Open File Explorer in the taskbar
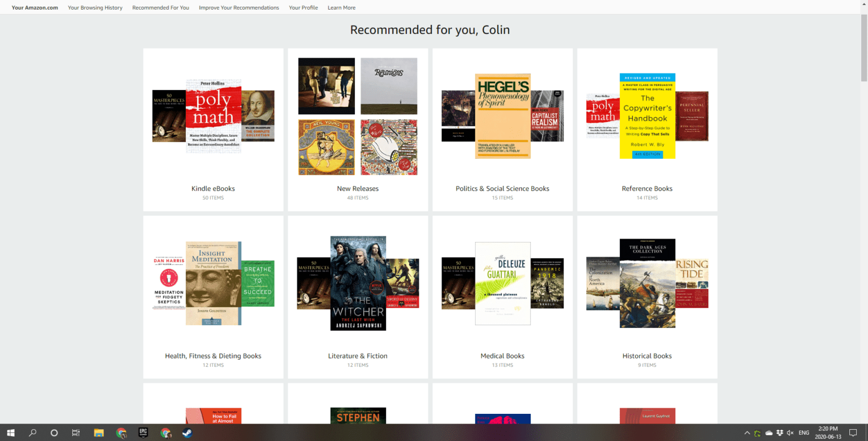The image size is (868, 441). (98, 433)
